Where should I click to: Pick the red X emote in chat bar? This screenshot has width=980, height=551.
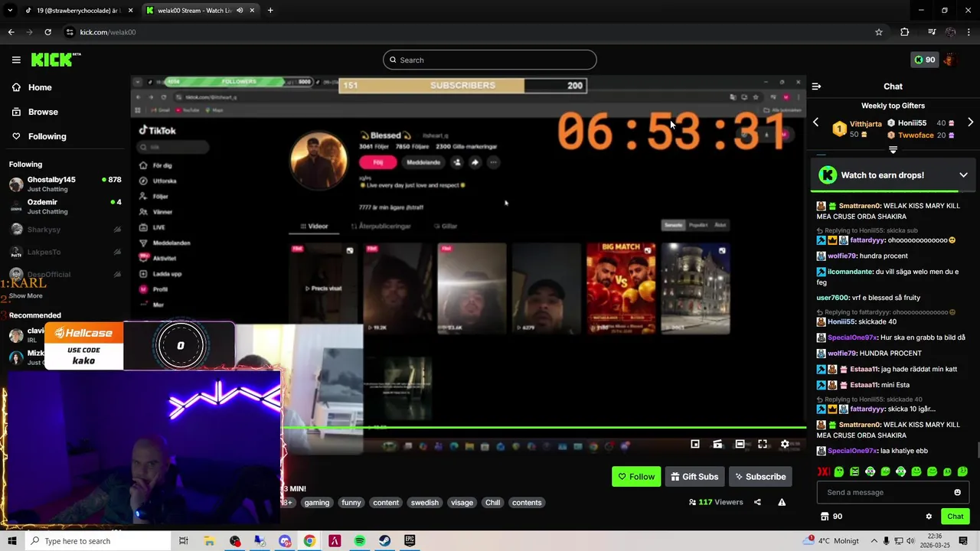pyautogui.click(x=824, y=471)
